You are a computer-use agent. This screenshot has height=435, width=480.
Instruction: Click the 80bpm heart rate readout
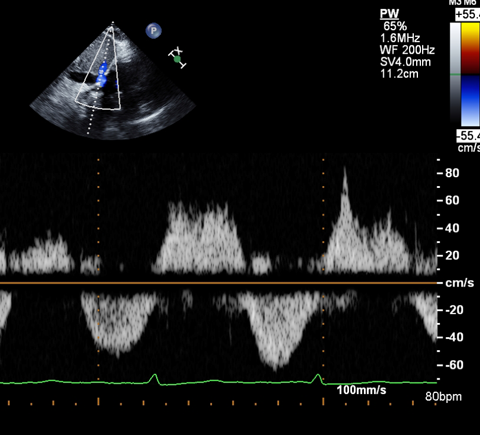coord(443,397)
